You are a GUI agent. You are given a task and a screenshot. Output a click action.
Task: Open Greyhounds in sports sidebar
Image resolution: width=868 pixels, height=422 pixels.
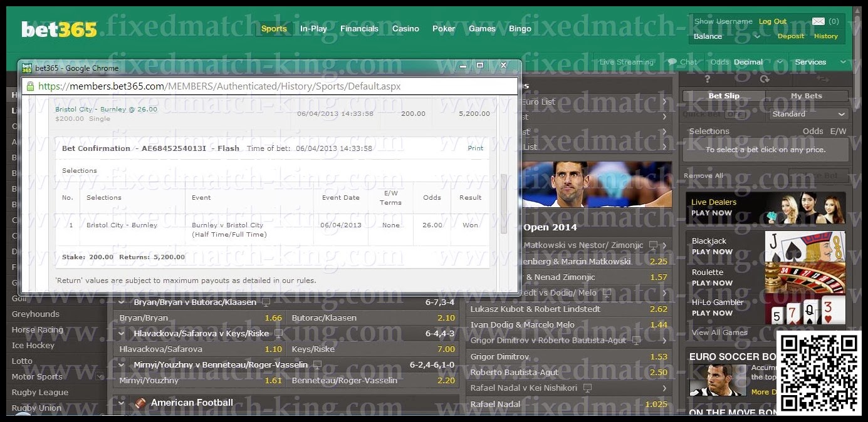[x=36, y=314]
